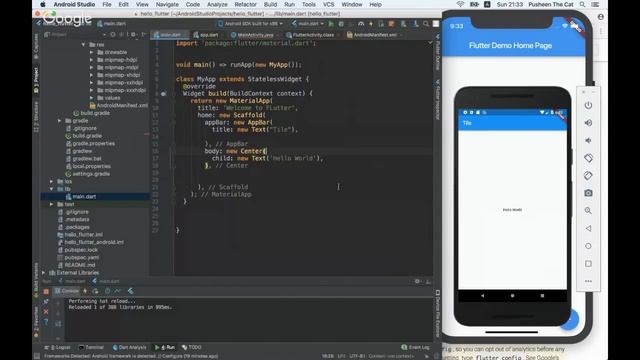Click the macOS Spotlight search icon
This screenshot has height=360, width=640.
point(582,4)
